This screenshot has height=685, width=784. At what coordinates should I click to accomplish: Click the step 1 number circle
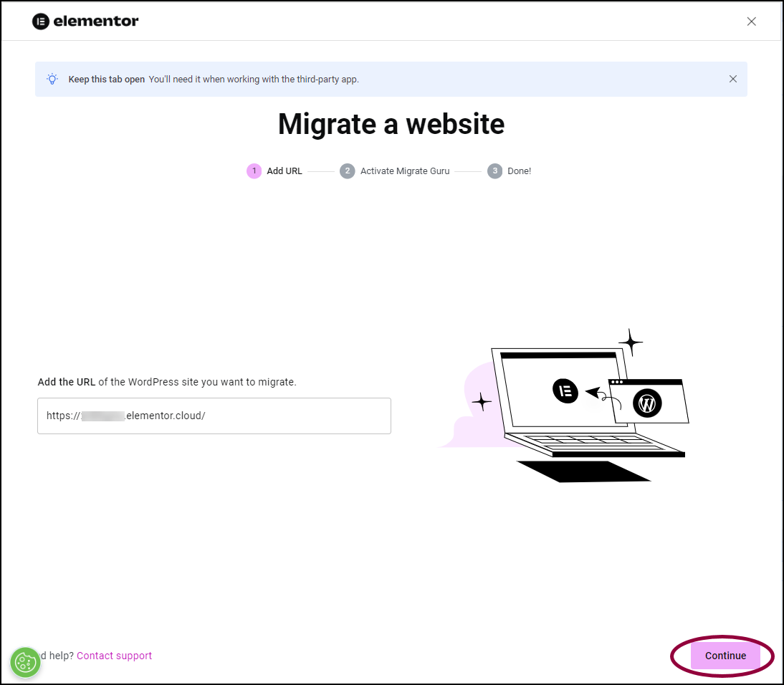254,171
